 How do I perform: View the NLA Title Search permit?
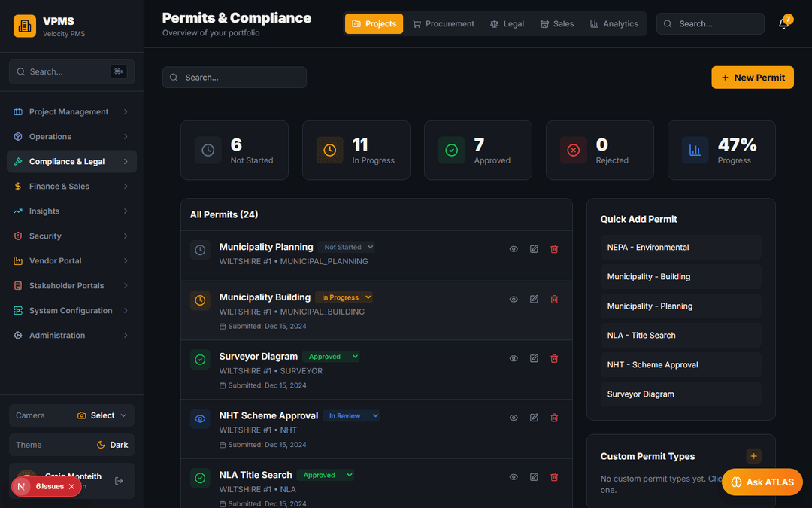coord(514,477)
